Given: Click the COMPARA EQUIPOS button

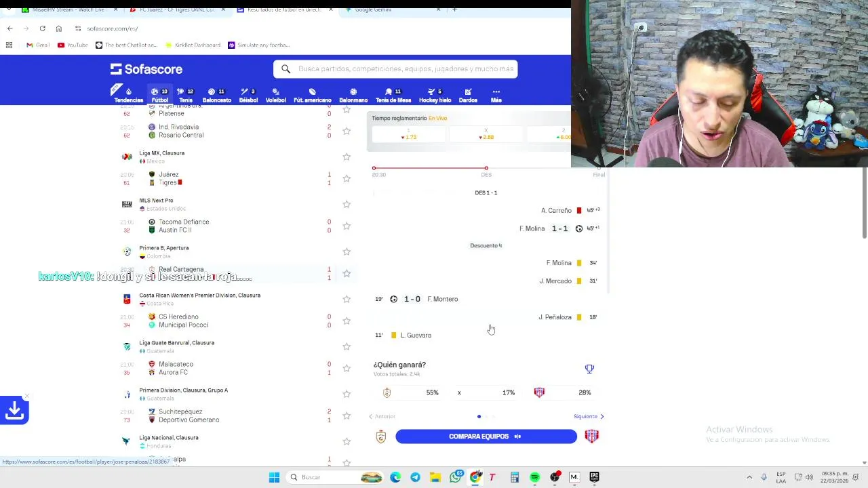Looking at the screenshot, I should coord(486,436).
